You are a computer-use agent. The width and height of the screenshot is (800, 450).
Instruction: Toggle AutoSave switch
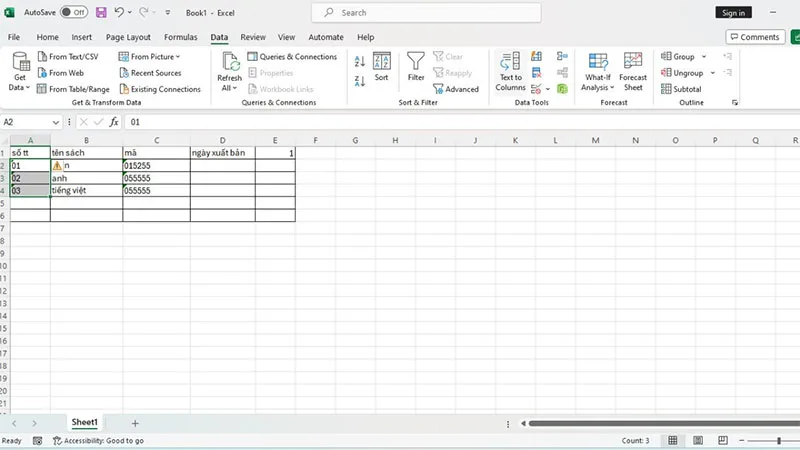[x=74, y=12]
